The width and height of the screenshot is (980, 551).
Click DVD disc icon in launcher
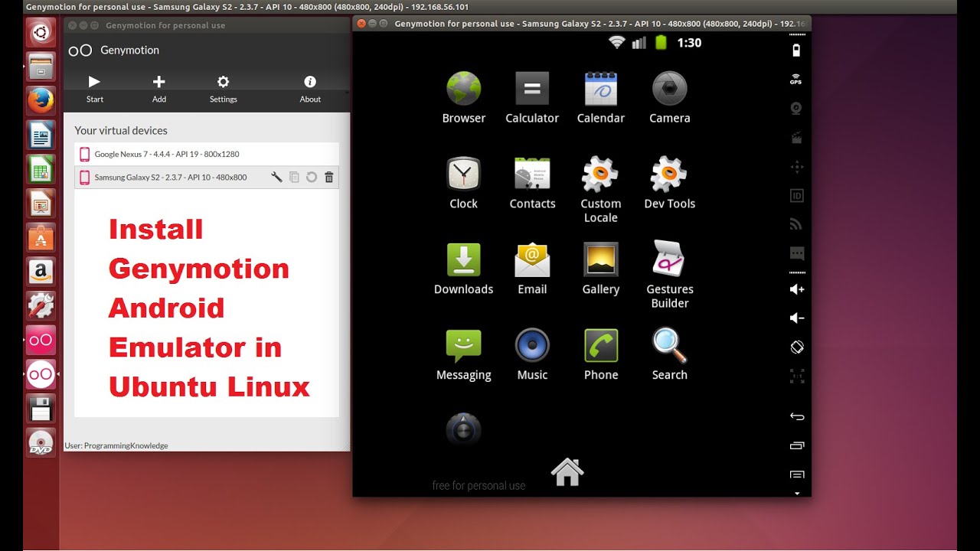(x=41, y=442)
